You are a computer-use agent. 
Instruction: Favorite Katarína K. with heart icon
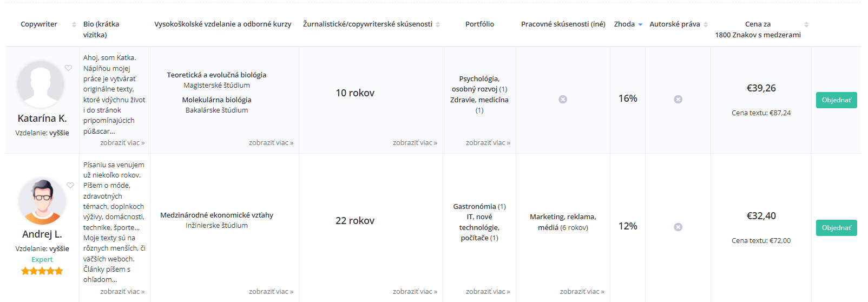click(68, 68)
